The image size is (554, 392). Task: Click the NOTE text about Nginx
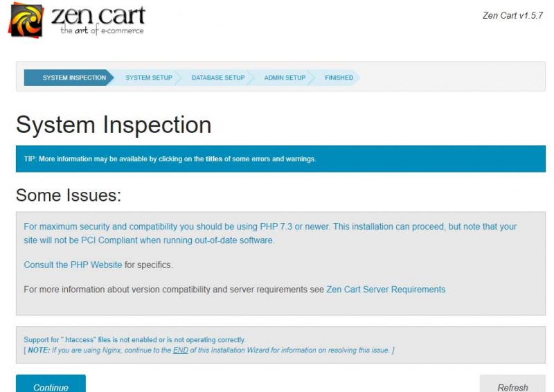coord(209,350)
